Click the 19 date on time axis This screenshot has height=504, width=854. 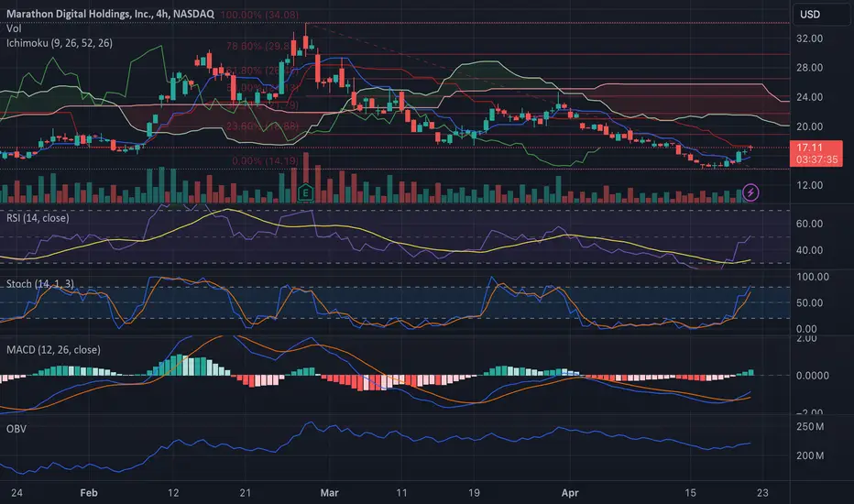(474, 493)
